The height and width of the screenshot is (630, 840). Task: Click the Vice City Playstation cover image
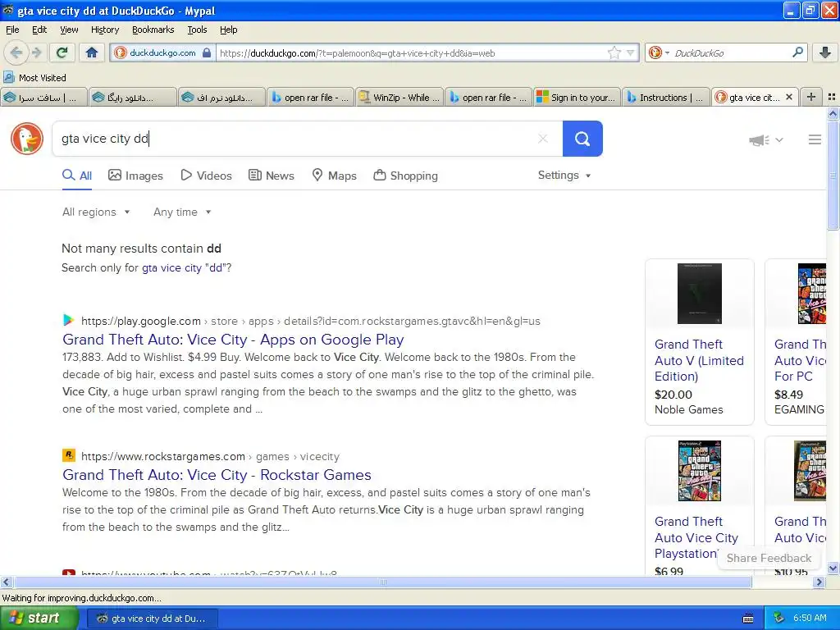(699, 470)
